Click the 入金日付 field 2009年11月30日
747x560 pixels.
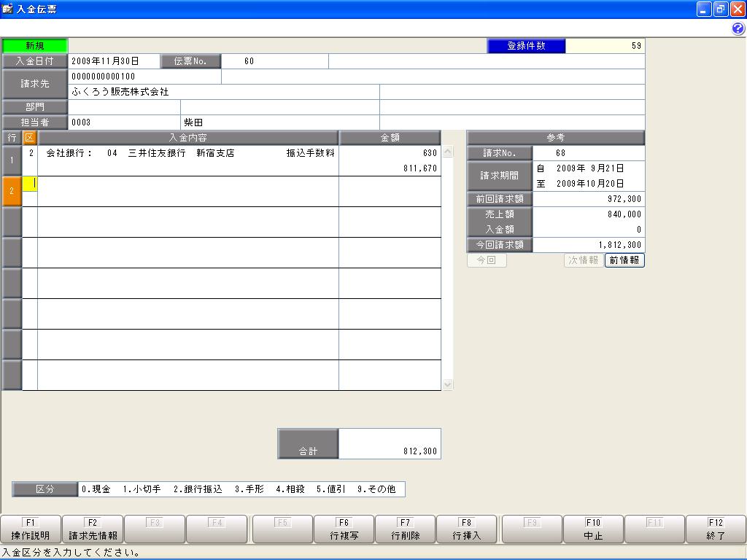[x=115, y=61]
